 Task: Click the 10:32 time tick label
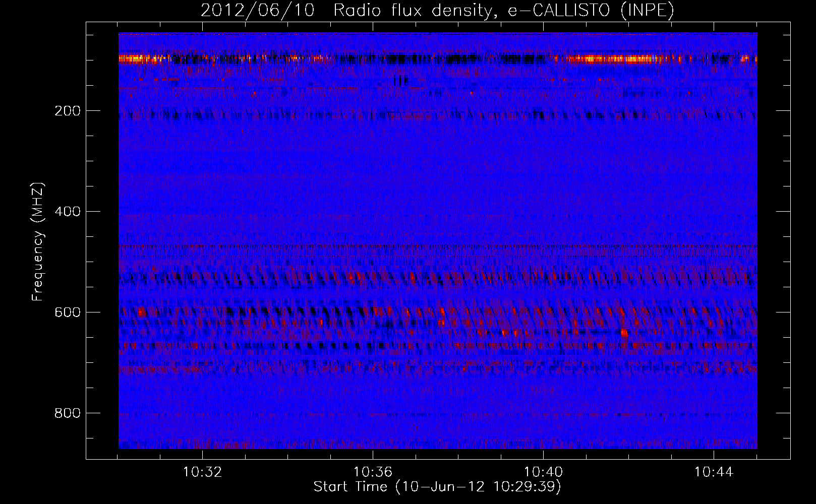pos(202,472)
